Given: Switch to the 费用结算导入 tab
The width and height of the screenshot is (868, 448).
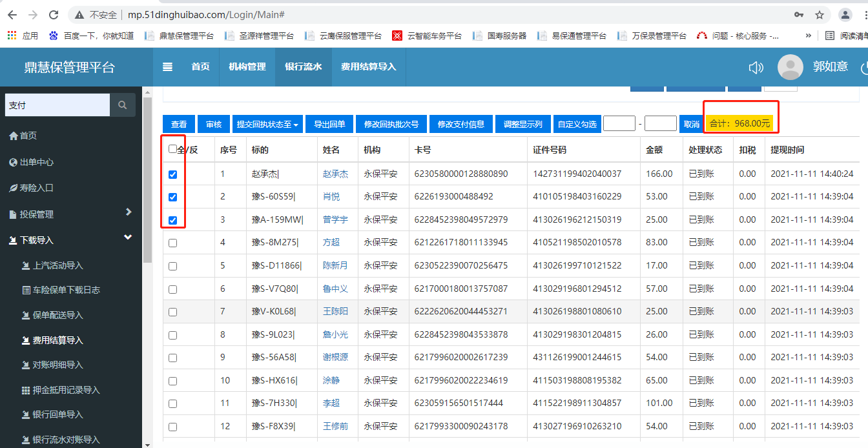Looking at the screenshot, I should click(368, 66).
